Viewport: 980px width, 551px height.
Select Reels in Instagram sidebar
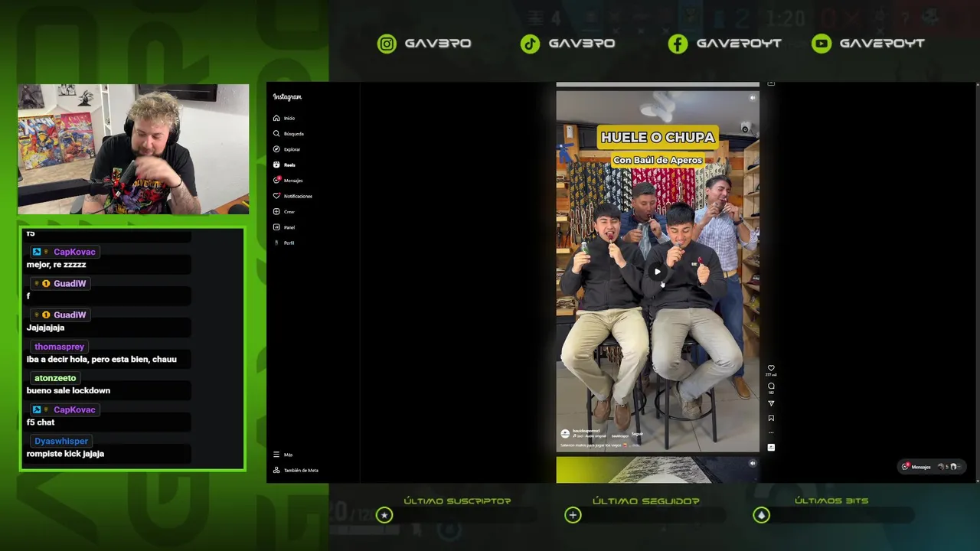point(284,165)
